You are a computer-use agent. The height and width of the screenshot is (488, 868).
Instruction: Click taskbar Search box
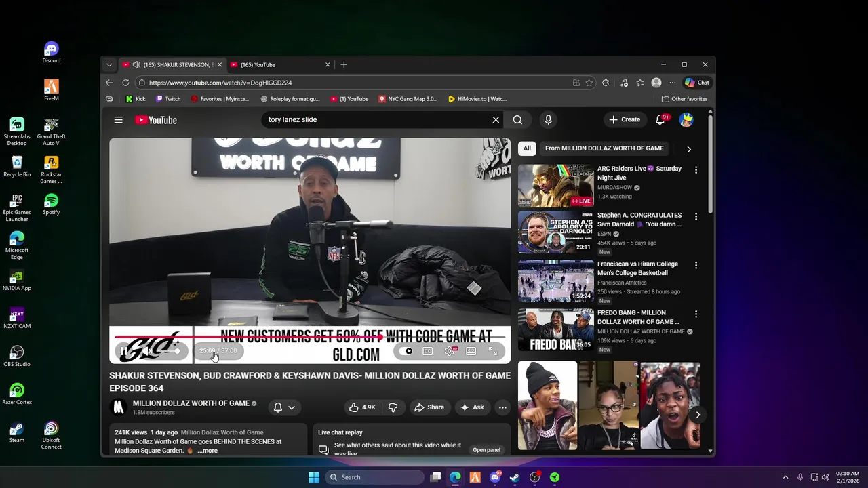tap(374, 477)
